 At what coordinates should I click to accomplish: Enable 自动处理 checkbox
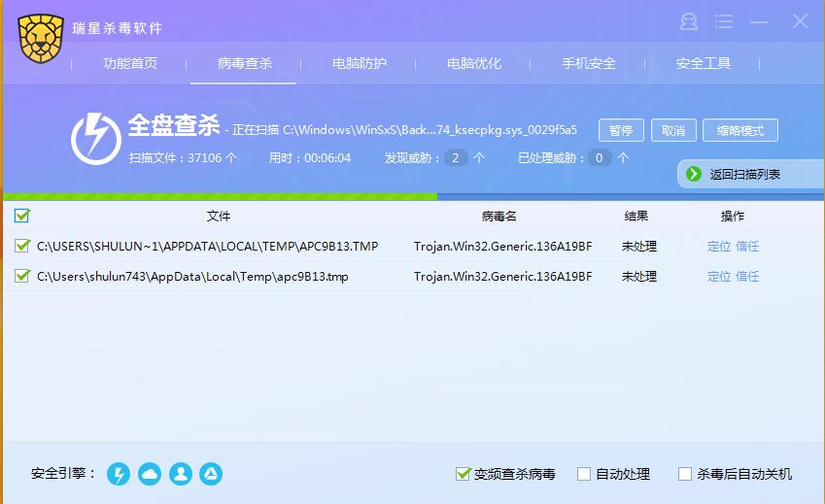pos(583,474)
